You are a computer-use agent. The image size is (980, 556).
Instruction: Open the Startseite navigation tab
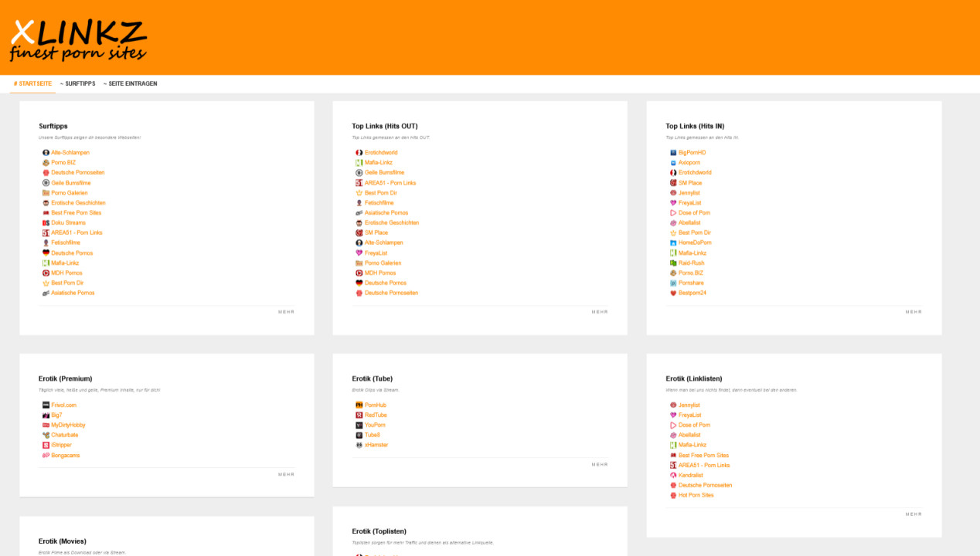pos(33,83)
